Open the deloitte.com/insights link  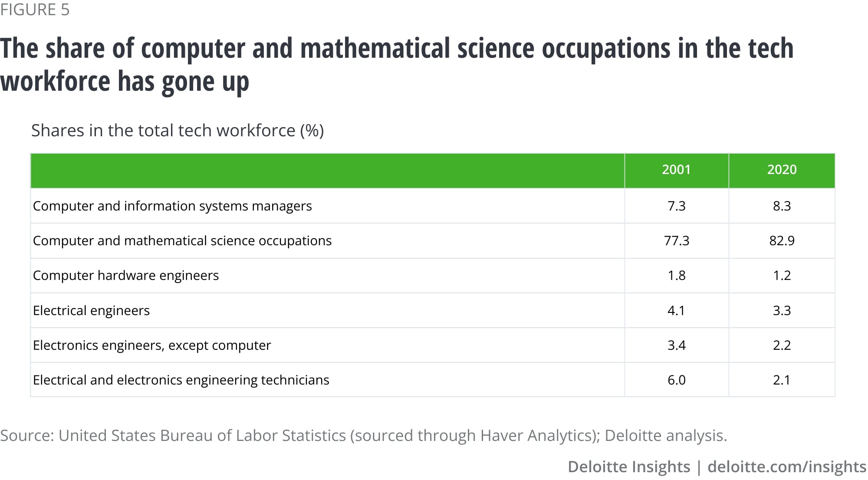coord(786,467)
